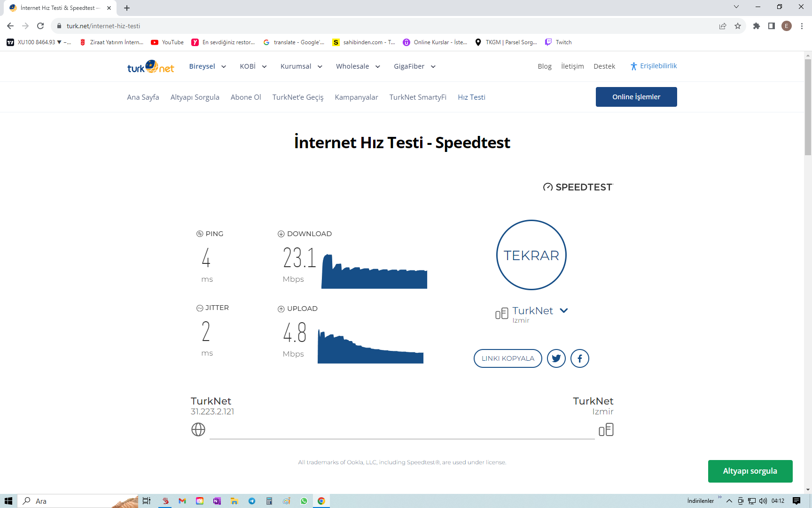Open Abone Ol page

coord(246,97)
